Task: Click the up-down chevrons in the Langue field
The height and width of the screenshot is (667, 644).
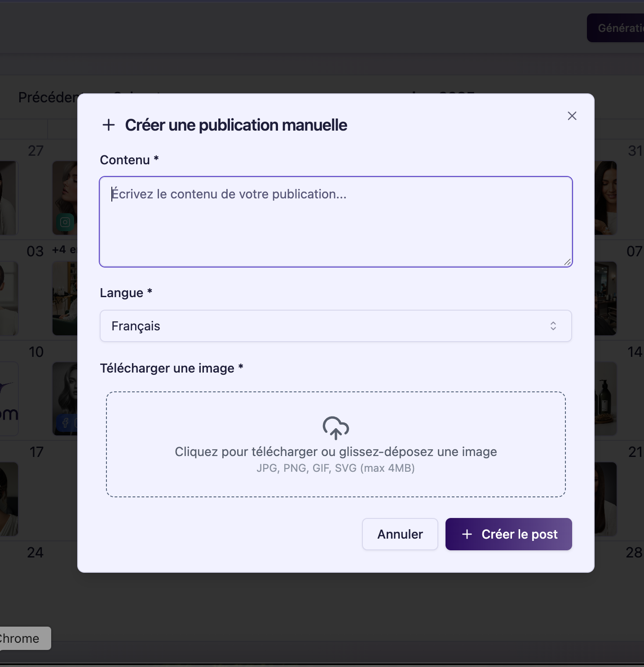Action: [x=553, y=326]
